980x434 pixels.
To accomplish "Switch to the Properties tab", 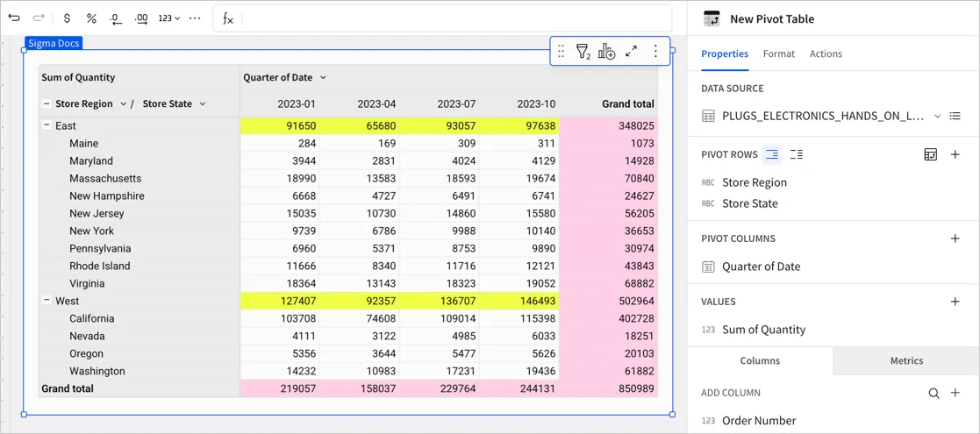I will coord(725,53).
